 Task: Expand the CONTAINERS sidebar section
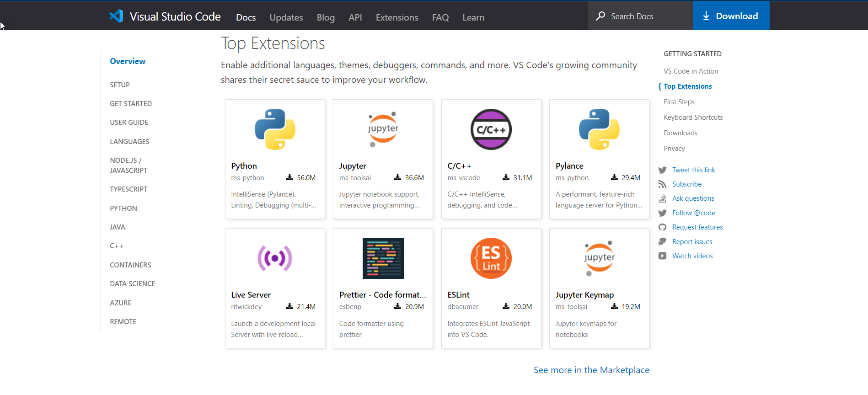tap(130, 265)
